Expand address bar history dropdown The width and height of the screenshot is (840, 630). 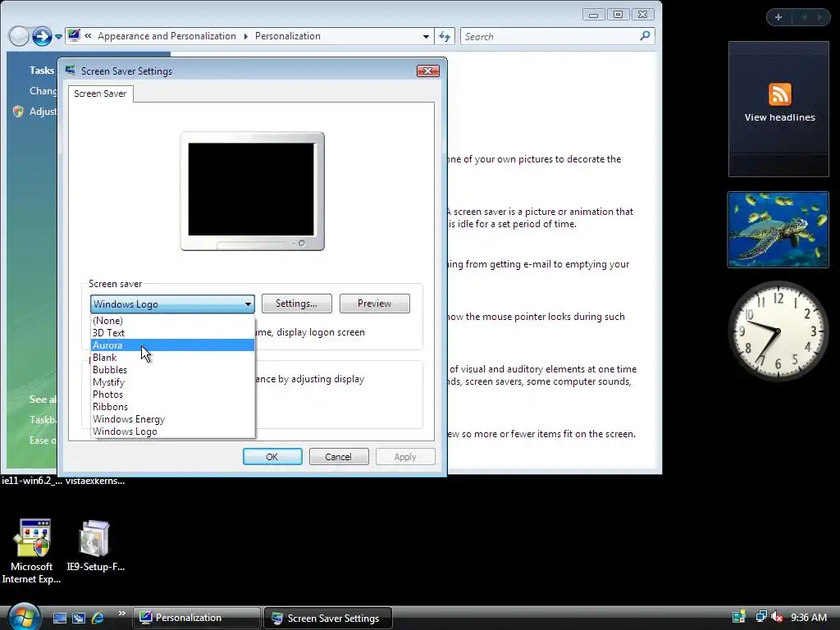click(426, 36)
